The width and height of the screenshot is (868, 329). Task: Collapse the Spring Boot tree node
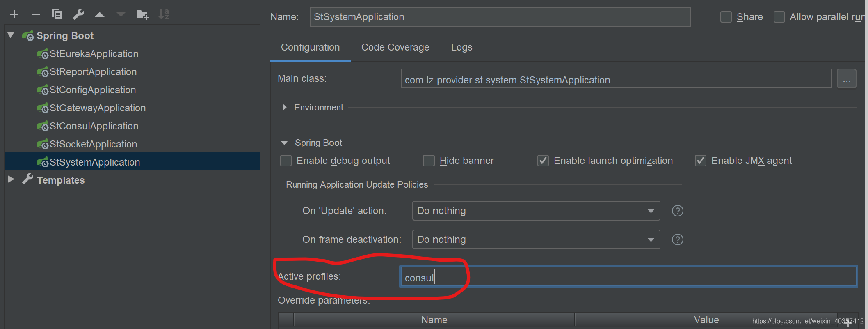tap(11, 35)
